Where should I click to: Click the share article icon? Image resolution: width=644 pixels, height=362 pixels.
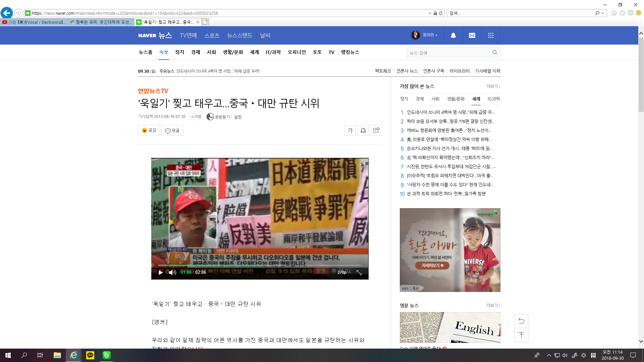[376, 130]
